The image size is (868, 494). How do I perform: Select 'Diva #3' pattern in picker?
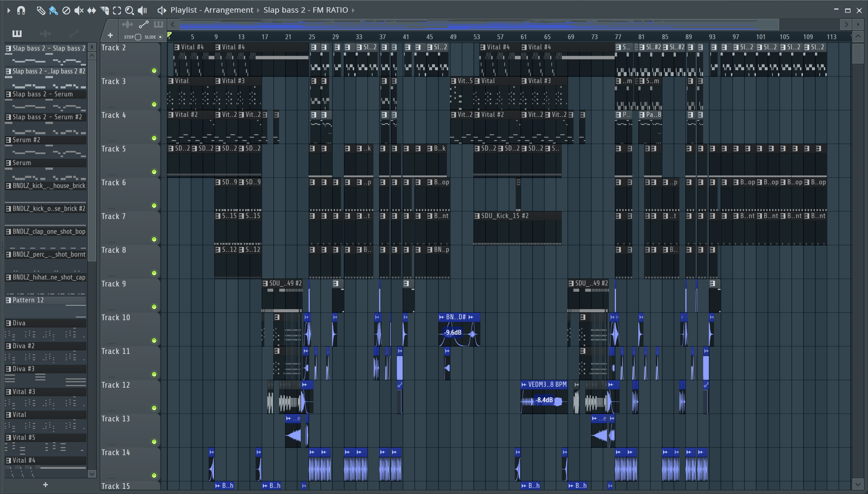pos(46,369)
